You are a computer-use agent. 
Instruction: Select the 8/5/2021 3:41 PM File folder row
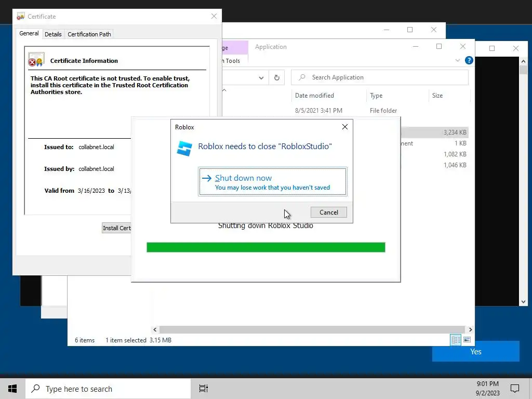346,111
